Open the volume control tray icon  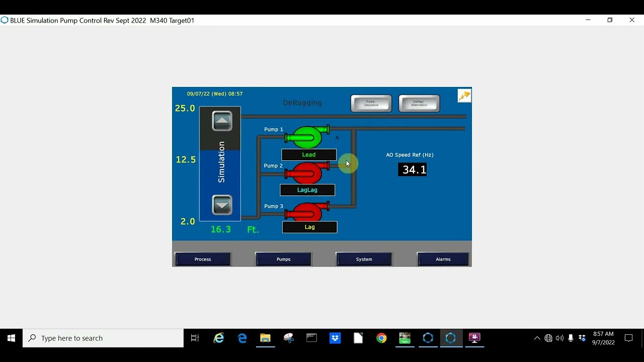point(559,338)
